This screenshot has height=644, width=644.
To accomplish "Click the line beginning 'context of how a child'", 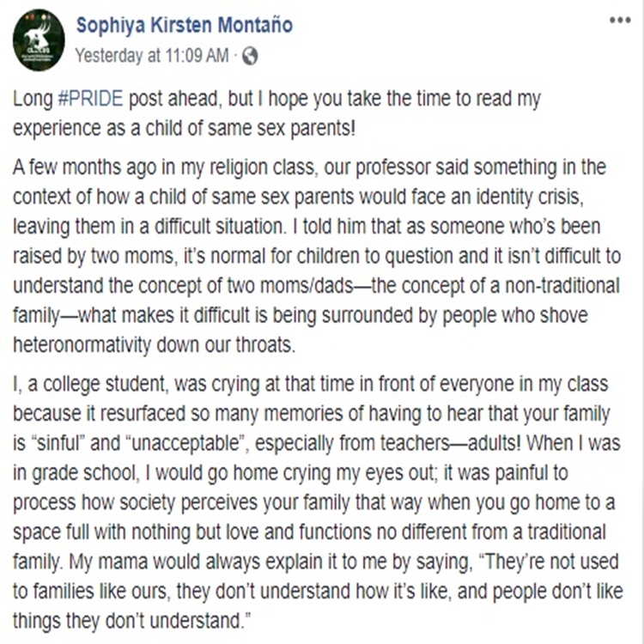I will point(298,197).
